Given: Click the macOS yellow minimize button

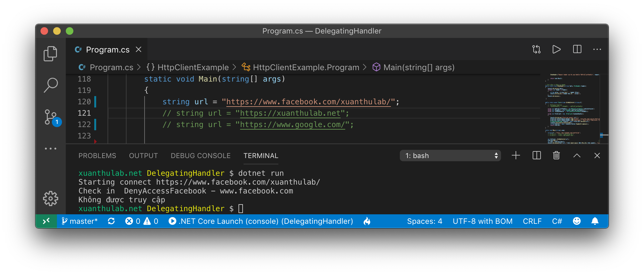Looking at the screenshot, I should pyautogui.click(x=57, y=31).
